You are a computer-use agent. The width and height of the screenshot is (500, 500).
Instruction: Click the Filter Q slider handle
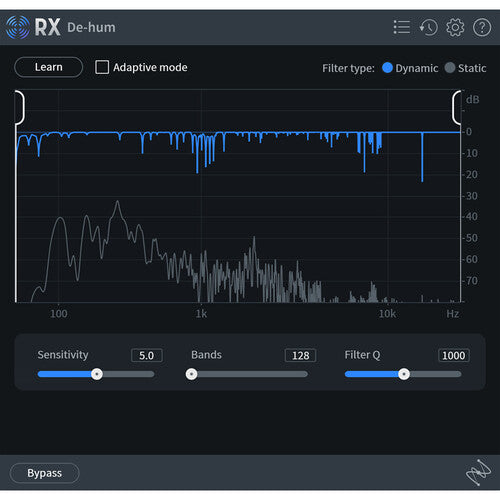point(404,374)
